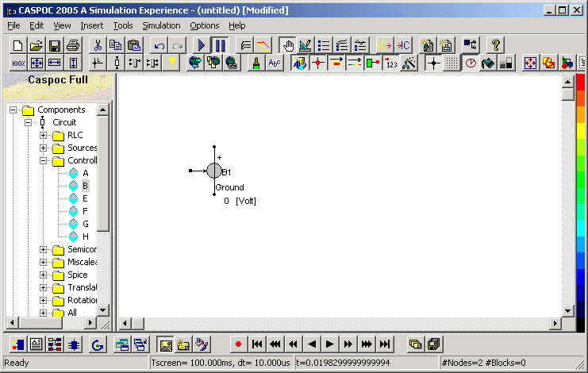Screen dimensions: 588x373
Task: Print the schematic with the printer icon
Action: tap(73, 45)
